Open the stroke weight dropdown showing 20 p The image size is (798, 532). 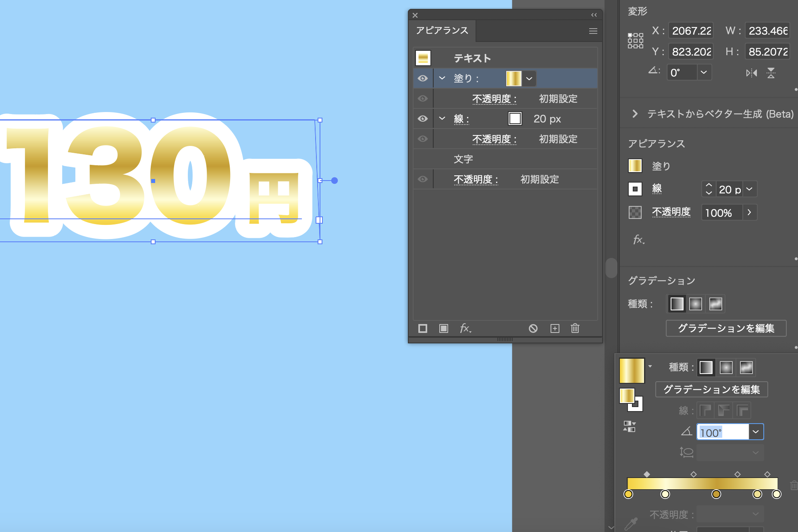748,189
